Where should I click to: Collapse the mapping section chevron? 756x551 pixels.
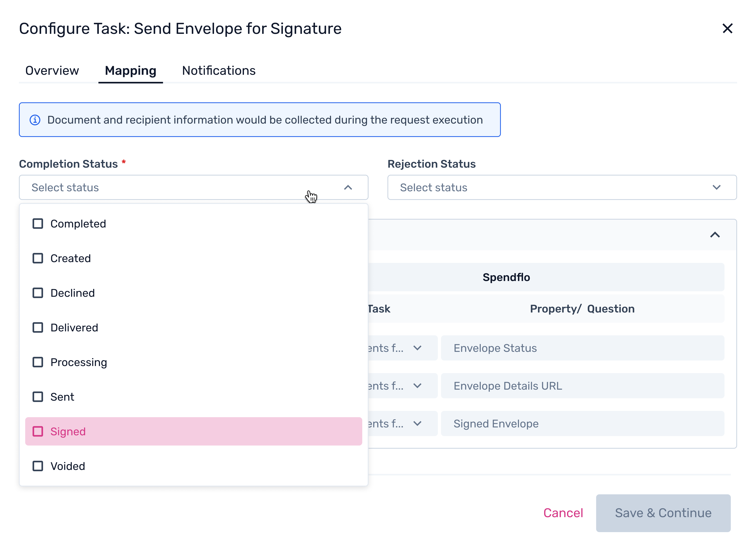[715, 235]
